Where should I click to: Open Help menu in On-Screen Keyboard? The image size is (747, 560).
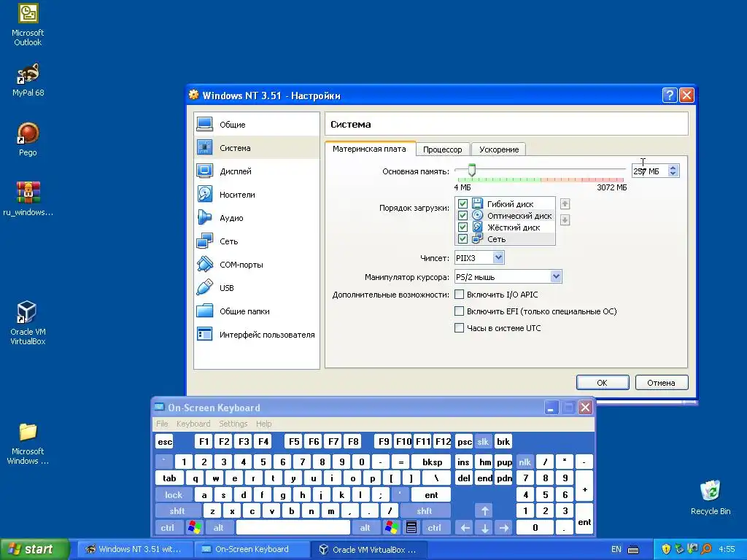(263, 424)
